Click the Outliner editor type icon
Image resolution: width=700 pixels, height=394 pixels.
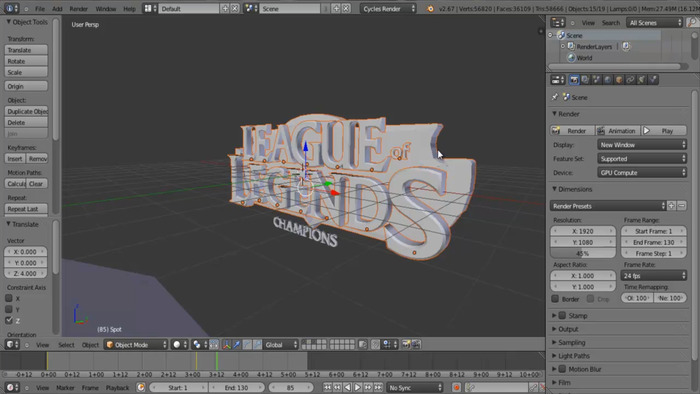[x=558, y=22]
